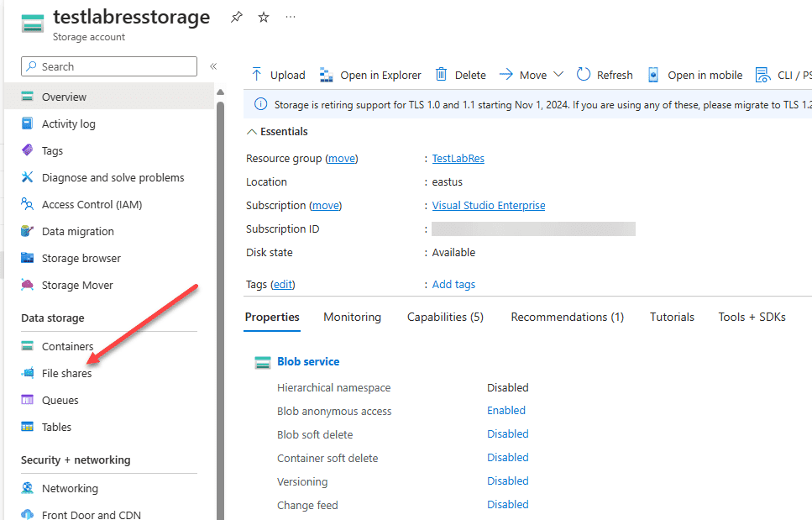Open the Tutorials tab
812x520 pixels.
672,317
